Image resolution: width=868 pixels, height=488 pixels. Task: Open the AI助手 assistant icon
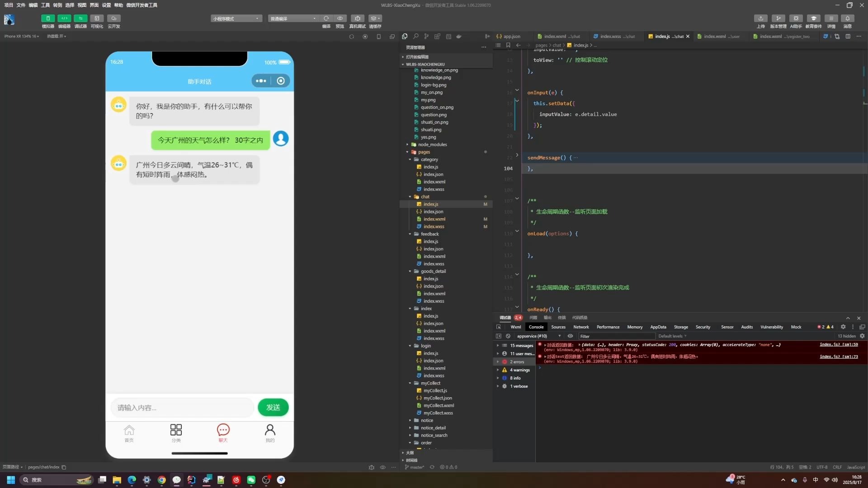click(x=796, y=19)
